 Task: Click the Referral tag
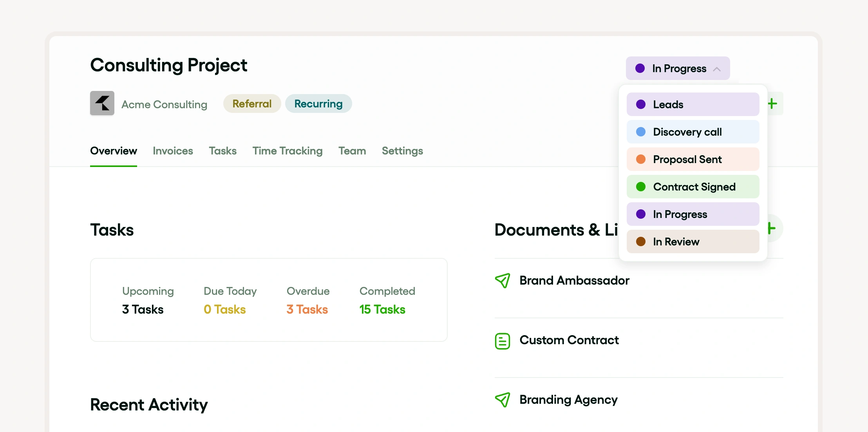coord(252,103)
